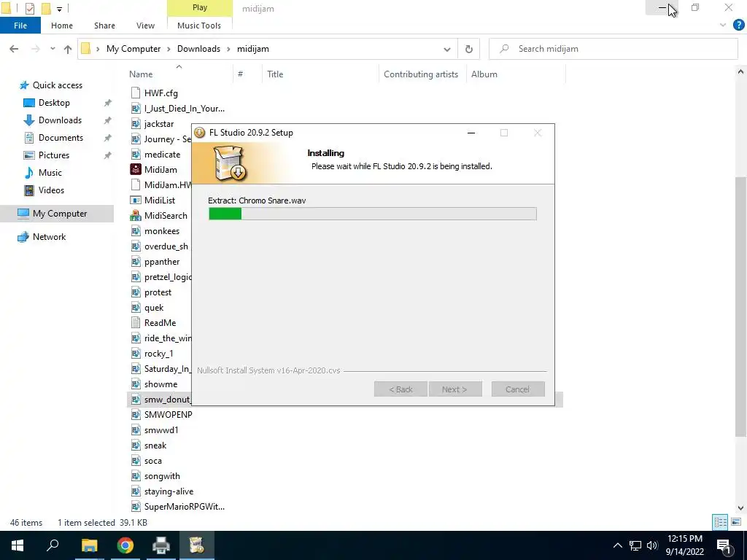Open the Windows Start menu
Viewport: 747px width, 560px height.
[x=18, y=545]
